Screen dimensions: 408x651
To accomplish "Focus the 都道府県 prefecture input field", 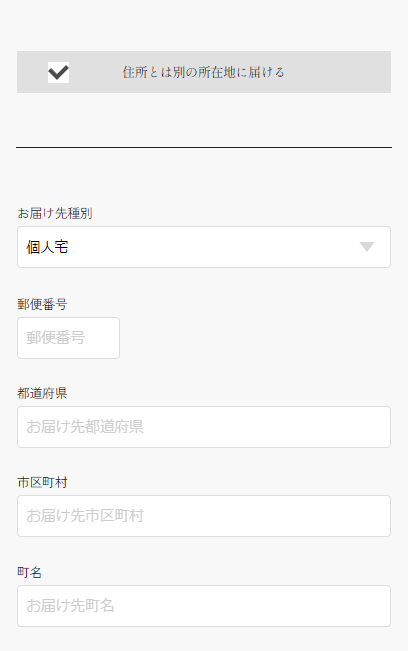I will click(204, 427).
